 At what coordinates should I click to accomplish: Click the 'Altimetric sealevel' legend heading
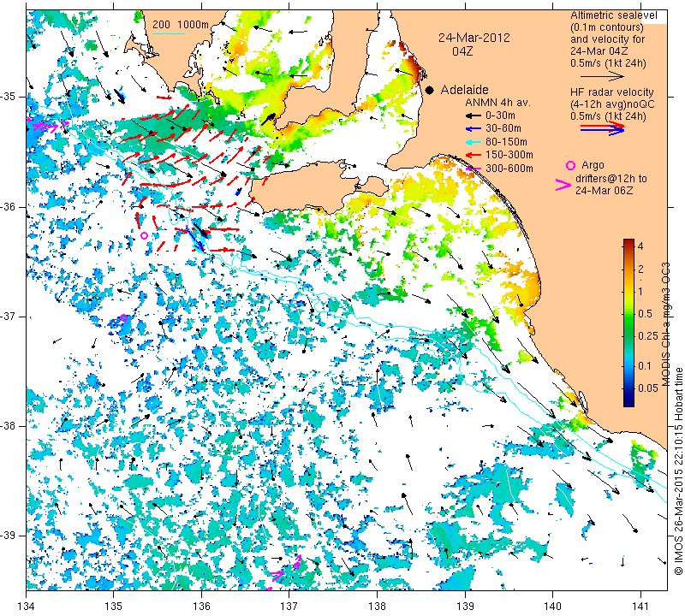[x=614, y=15]
